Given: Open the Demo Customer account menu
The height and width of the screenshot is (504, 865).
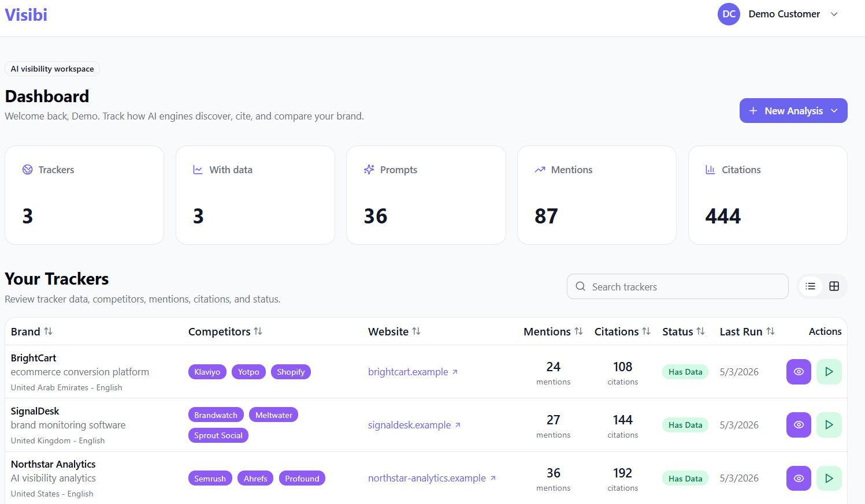Looking at the screenshot, I should 778,14.
